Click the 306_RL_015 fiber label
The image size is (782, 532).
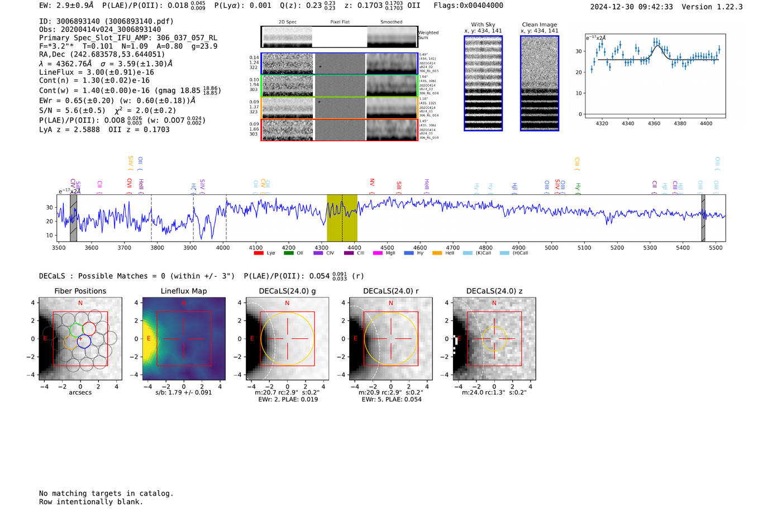(429, 71)
